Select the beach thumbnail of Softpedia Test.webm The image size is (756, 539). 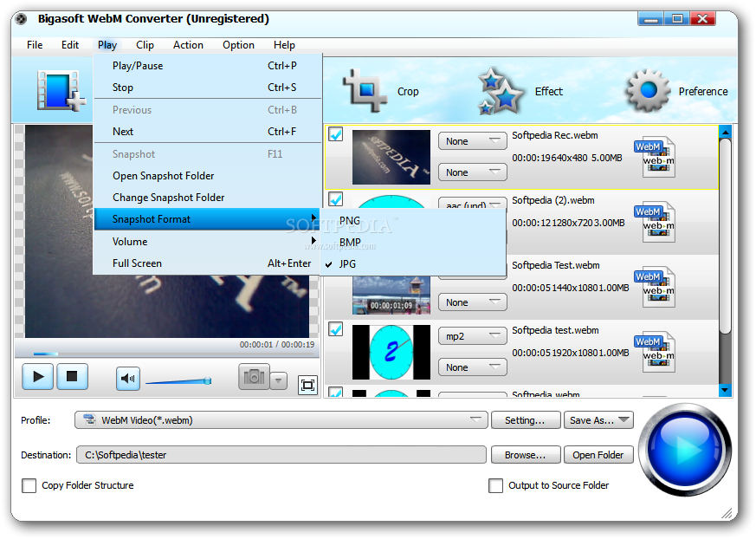click(x=391, y=295)
